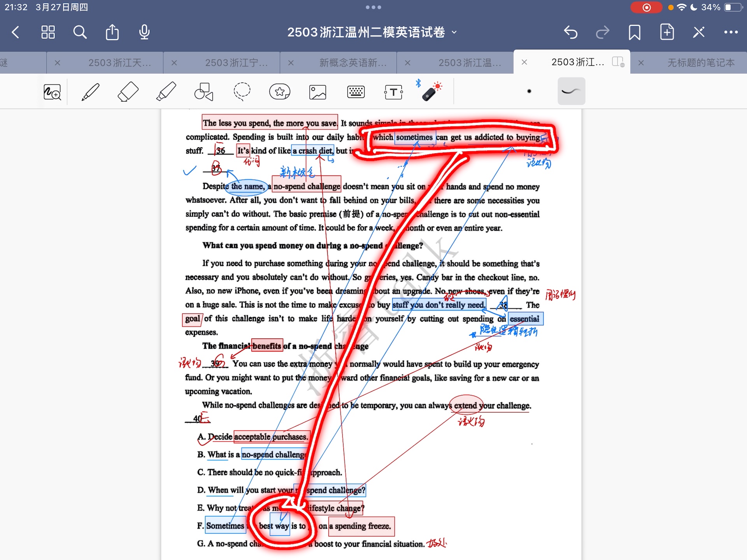Viewport: 747px width, 560px height.
Task: Select the curved stroke style option
Action: pos(571,91)
